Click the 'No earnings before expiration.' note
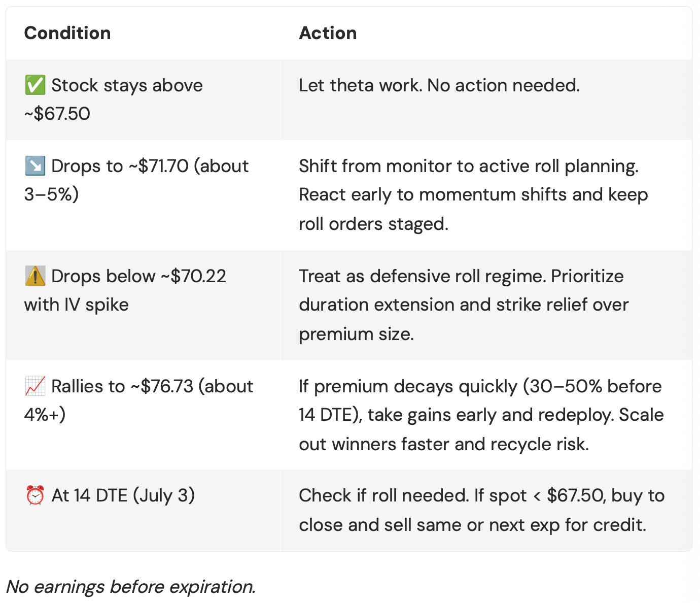 tap(131, 587)
